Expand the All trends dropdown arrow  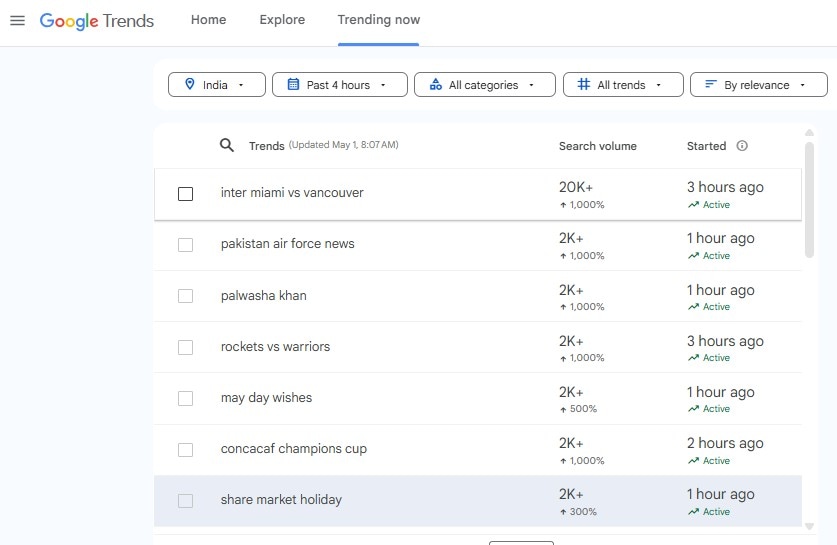658,85
